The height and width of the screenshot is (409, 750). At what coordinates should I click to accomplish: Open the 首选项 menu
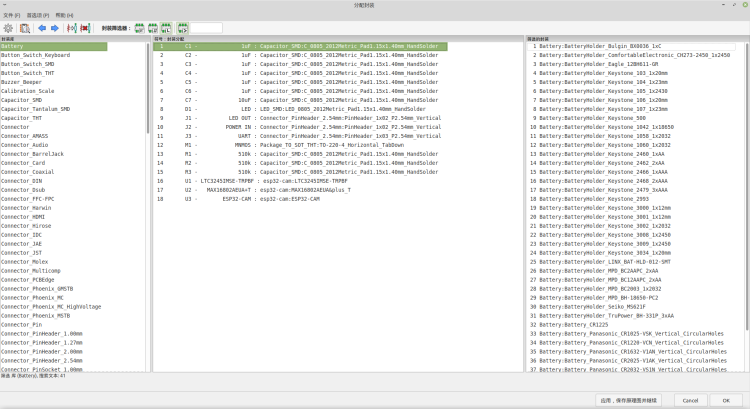click(38, 15)
